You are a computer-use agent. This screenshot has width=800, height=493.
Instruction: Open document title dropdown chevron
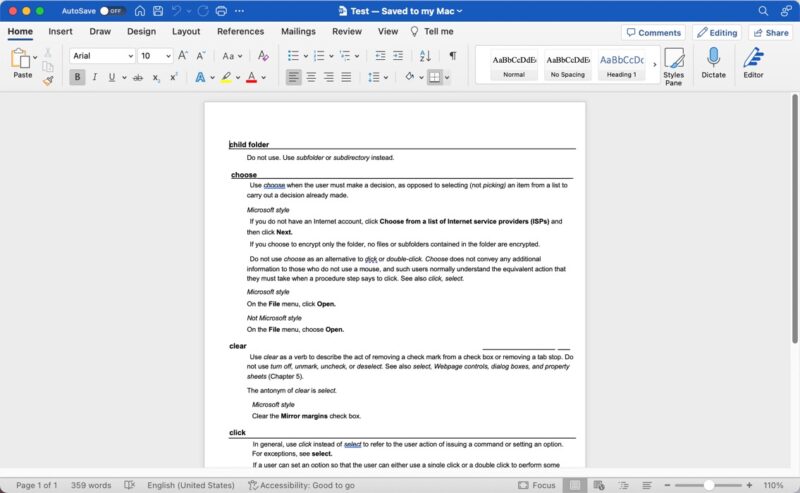click(460, 11)
